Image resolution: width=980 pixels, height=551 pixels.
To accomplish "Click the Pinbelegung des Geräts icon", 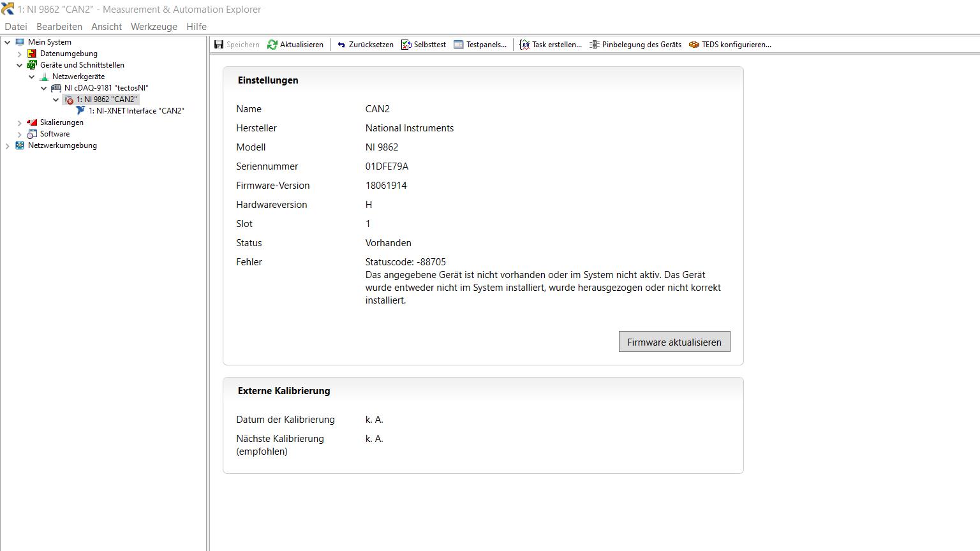I will click(x=595, y=45).
